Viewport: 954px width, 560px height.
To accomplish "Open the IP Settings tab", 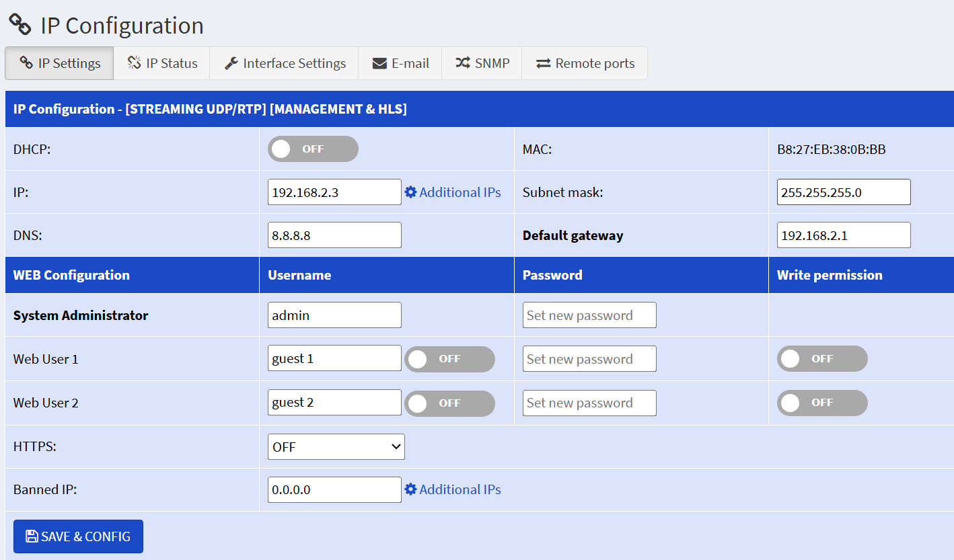I will (x=59, y=63).
